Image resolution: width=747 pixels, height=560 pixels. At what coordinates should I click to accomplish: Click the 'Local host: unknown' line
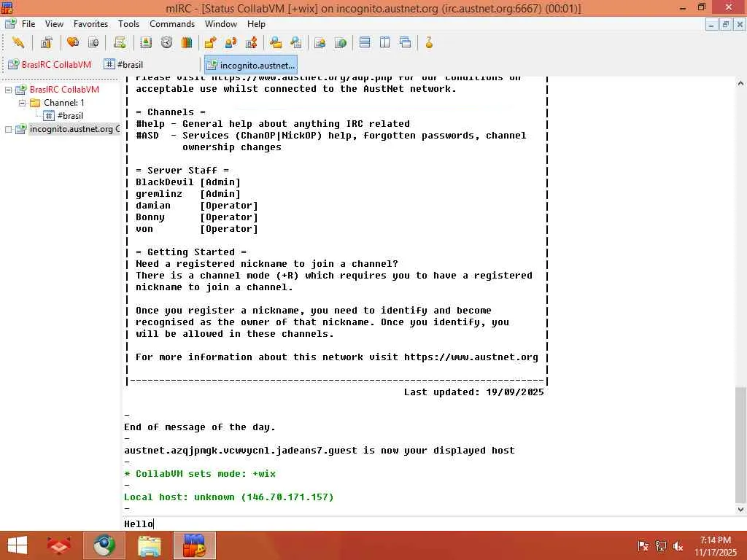pyautogui.click(x=228, y=497)
